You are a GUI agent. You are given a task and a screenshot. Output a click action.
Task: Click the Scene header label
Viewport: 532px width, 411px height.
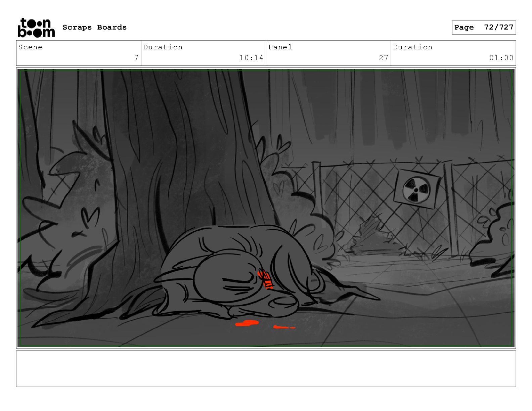[x=30, y=47]
